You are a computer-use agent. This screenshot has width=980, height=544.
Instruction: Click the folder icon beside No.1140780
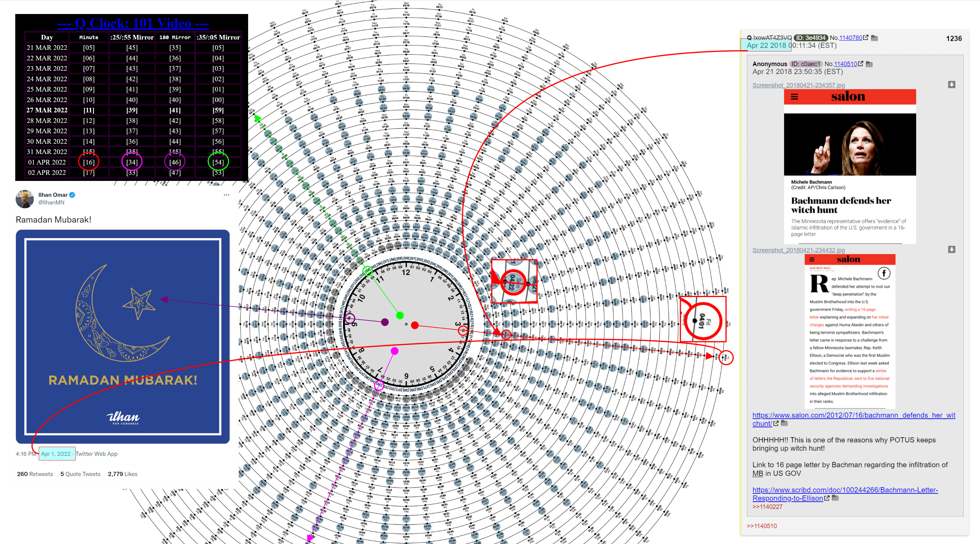tap(874, 38)
